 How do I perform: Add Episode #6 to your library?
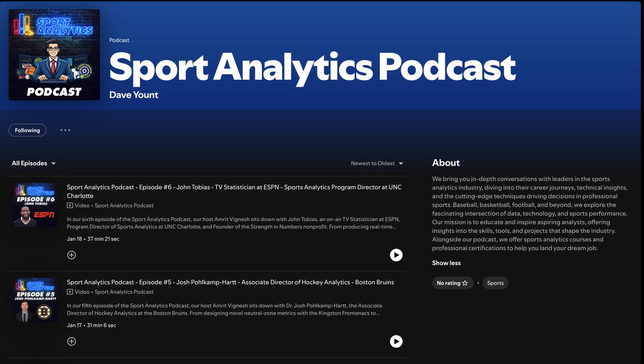(71, 255)
